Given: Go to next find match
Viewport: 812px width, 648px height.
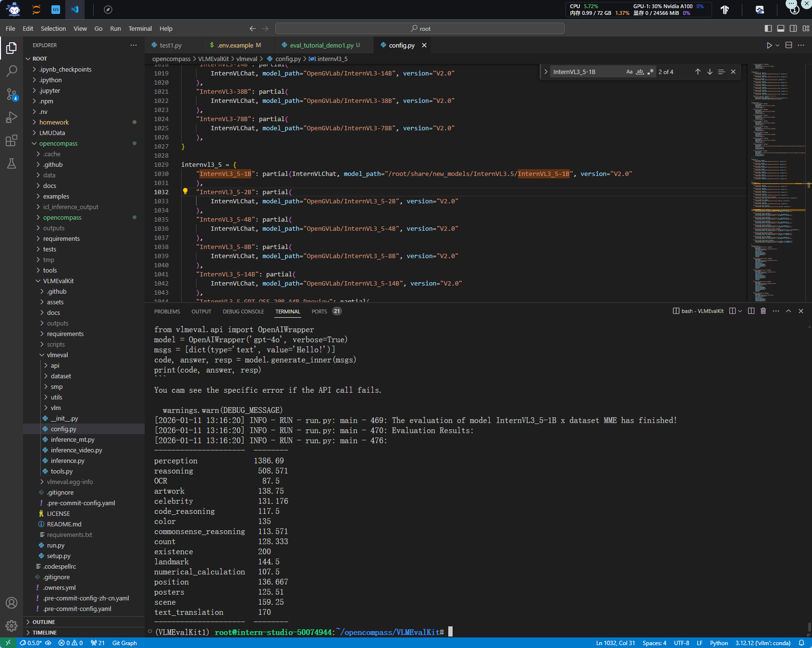Looking at the screenshot, I should pyautogui.click(x=710, y=72).
